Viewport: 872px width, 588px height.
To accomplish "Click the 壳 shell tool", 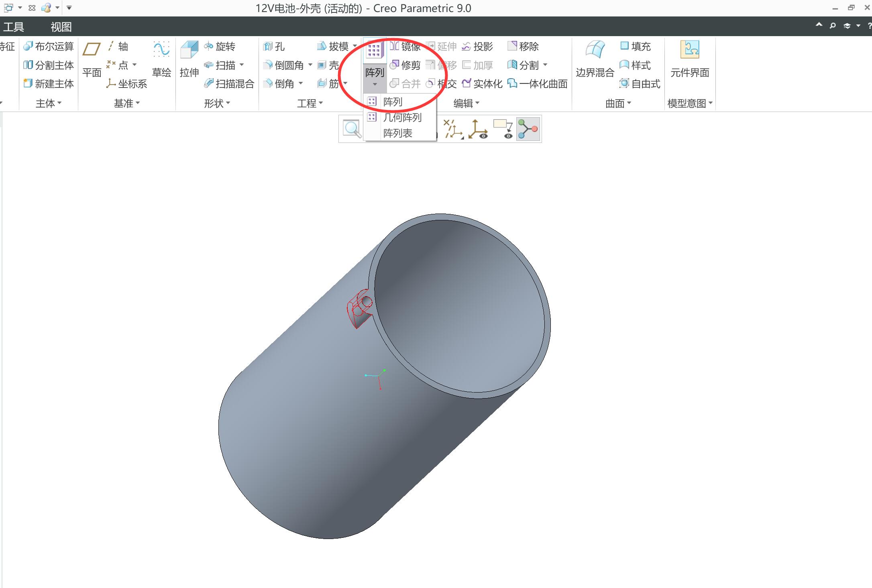I will tap(328, 65).
